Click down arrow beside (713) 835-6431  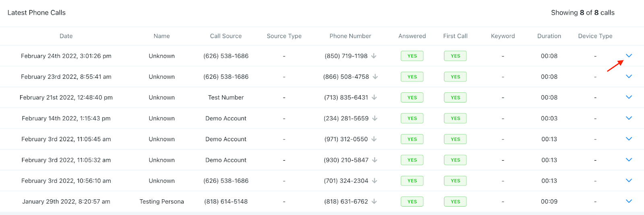point(374,98)
